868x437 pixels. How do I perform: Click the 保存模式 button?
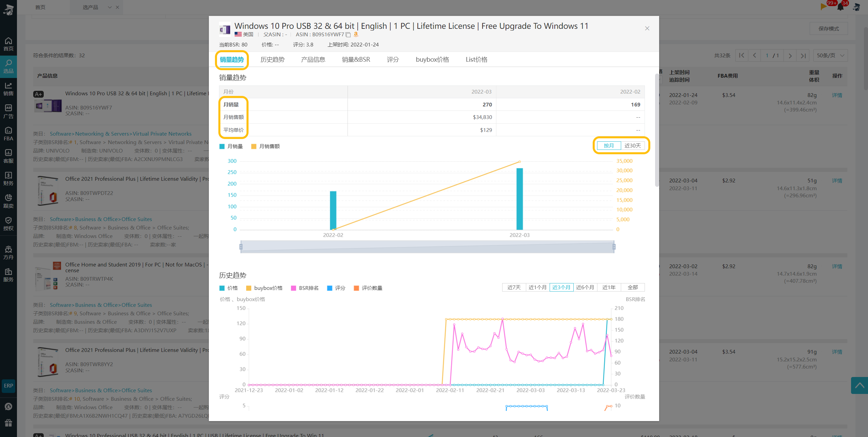coord(829,29)
